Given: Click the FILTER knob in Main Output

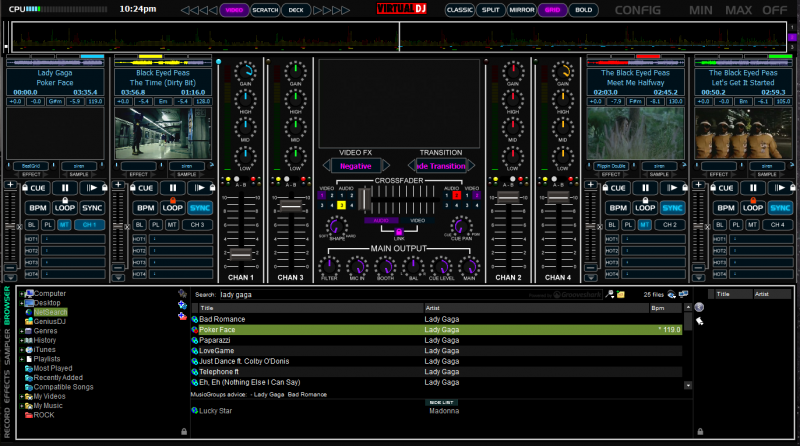Looking at the screenshot, I should point(329,266).
